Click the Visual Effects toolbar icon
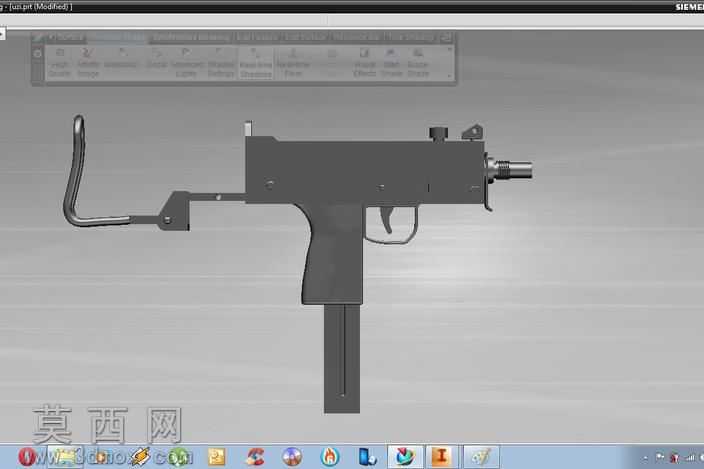This screenshot has width=704, height=469. (x=364, y=62)
